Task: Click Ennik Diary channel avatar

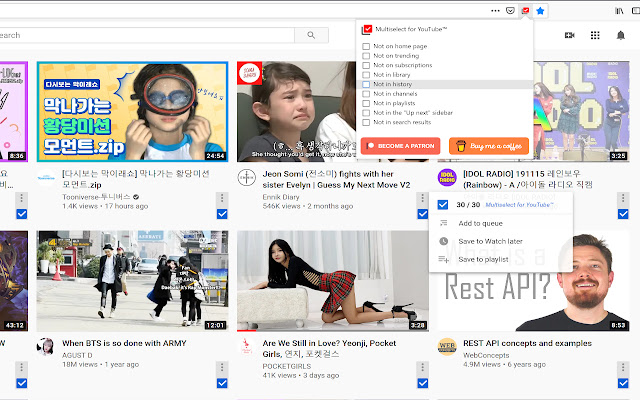Action: (x=247, y=178)
